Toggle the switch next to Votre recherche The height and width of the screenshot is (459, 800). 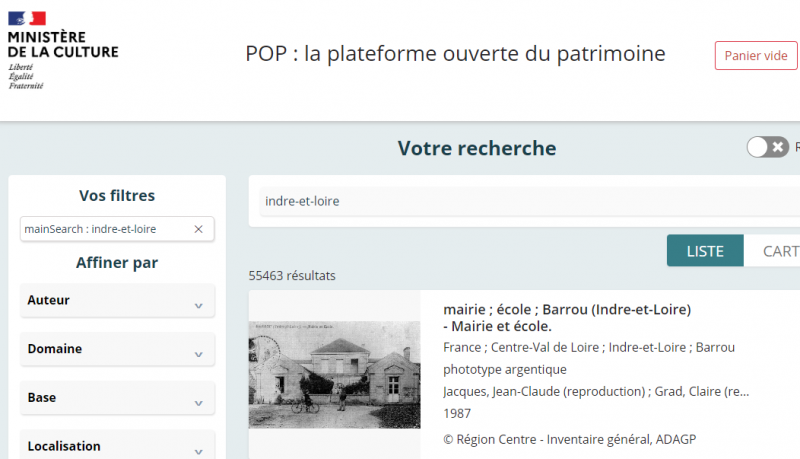point(768,148)
